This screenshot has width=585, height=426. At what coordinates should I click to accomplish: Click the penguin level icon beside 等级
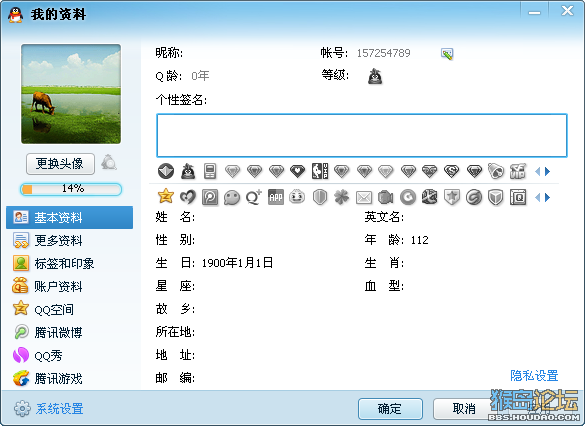(x=375, y=76)
